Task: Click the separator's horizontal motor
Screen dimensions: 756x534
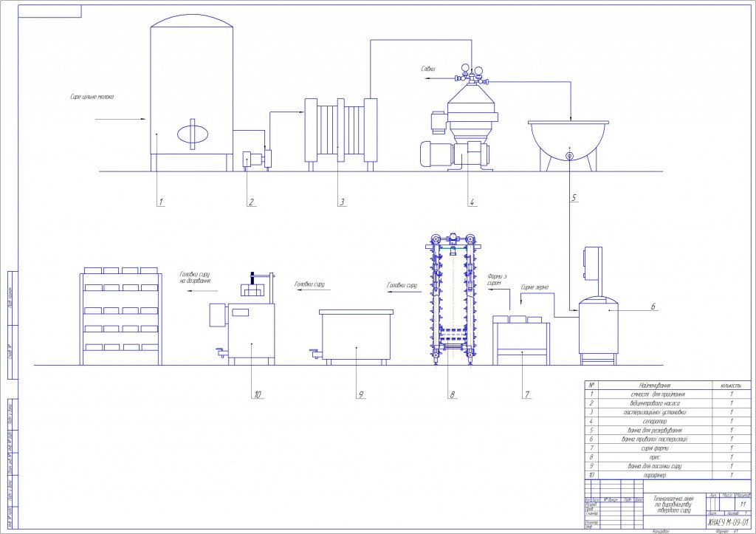Action: coord(437,154)
